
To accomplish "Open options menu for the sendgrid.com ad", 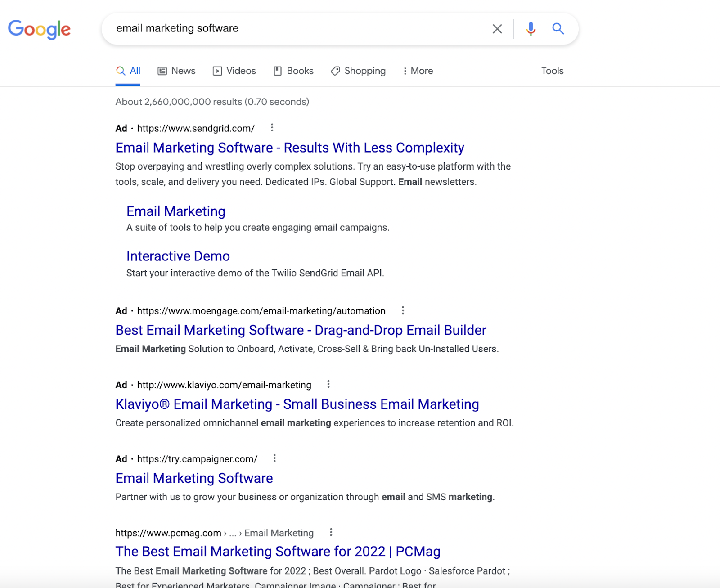I will (x=272, y=128).
